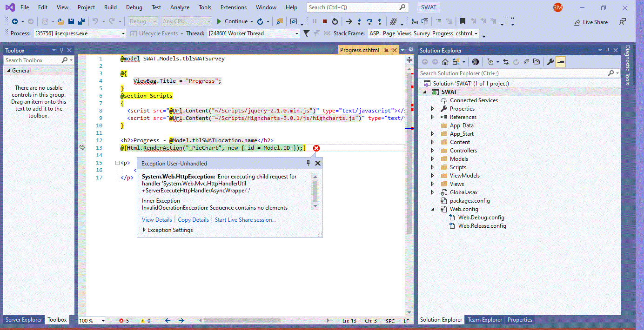Click the search magnifier in Quick Launch box
Screen dimensions: 644x330
tap(402, 7)
